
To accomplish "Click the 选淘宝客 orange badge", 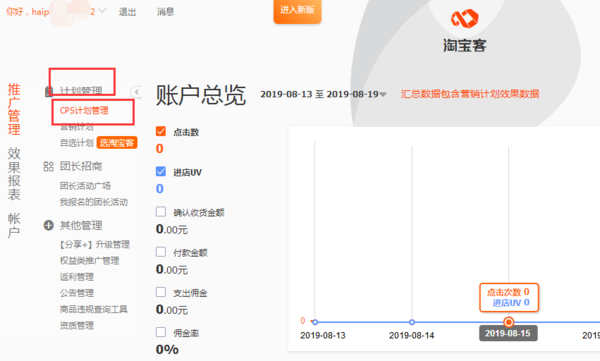I will point(117,143).
